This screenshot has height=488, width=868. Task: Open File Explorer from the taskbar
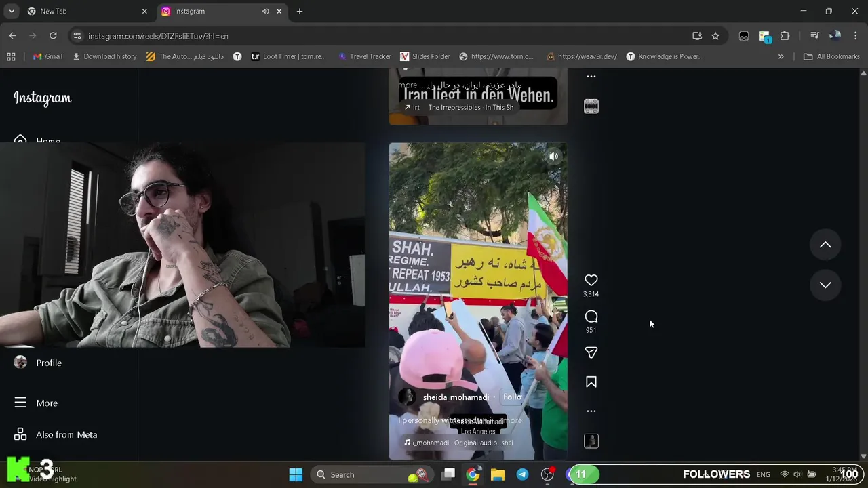click(x=498, y=474)
